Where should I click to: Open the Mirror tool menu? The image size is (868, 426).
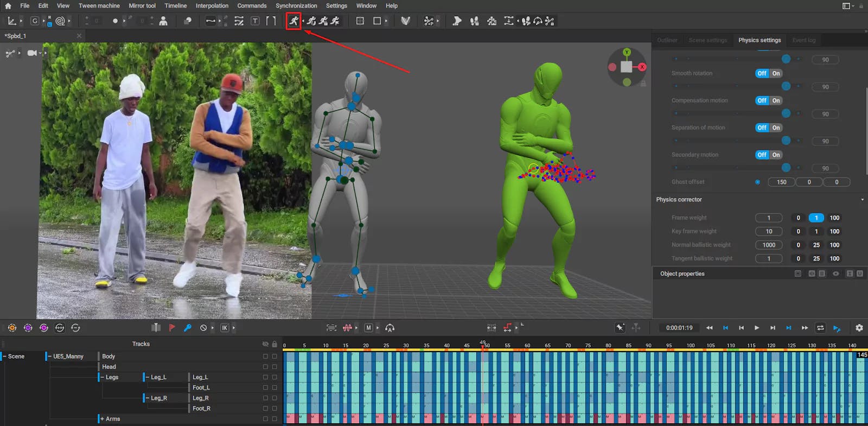point(142,6)
